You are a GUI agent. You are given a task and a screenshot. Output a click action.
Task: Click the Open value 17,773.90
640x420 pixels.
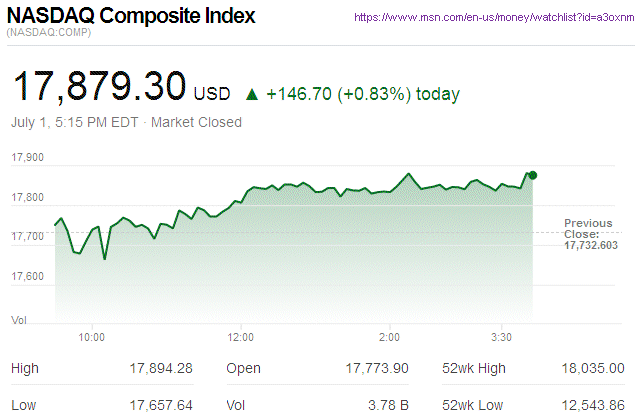click(375, 368)
